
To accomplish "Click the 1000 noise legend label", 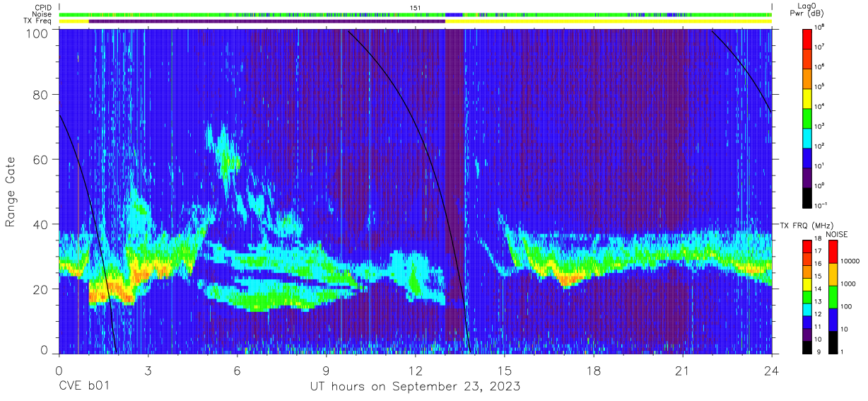I will tap(850, 284).
